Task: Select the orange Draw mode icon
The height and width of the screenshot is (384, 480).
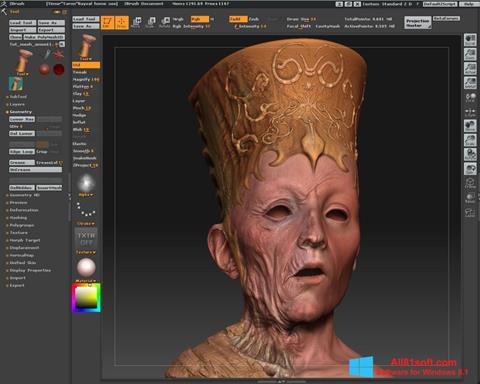Action: (x=122, y=22)
